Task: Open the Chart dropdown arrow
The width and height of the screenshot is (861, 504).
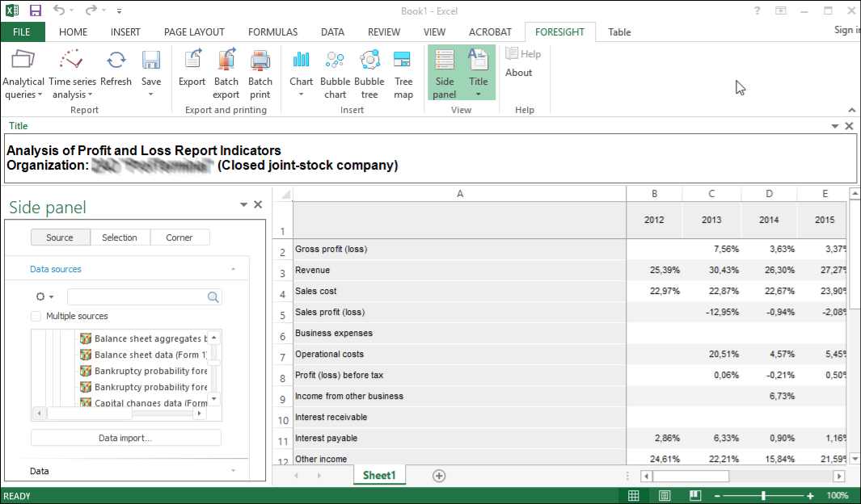Action: tap(302, 94)
